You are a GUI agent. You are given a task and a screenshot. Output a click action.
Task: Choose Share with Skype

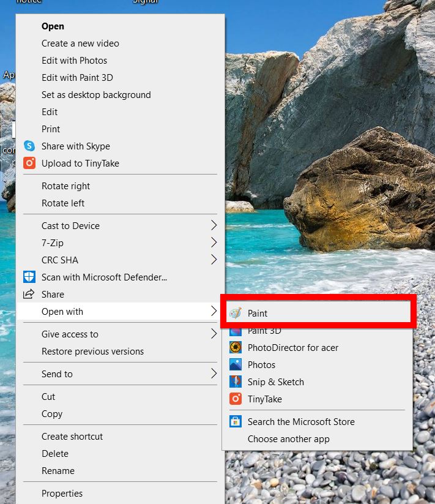point(121,146)
